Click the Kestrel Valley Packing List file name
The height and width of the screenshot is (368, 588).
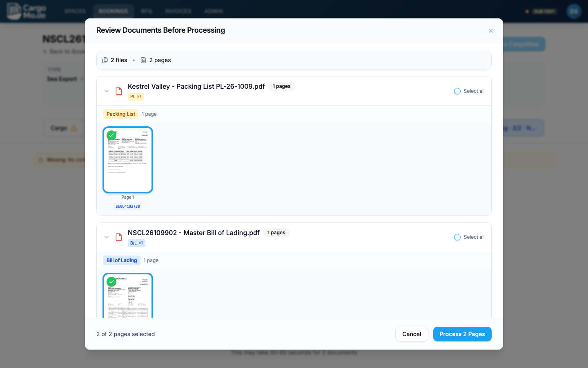point(196,86)
